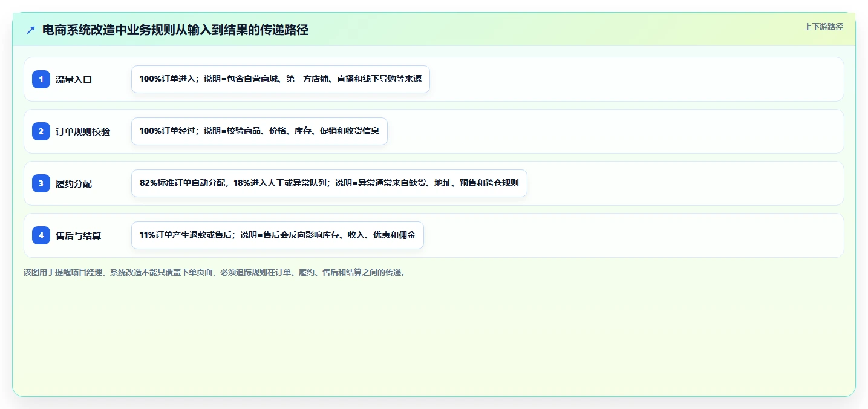
Task: Click the 上下游路径 label
Action: (x=823, y=27)
